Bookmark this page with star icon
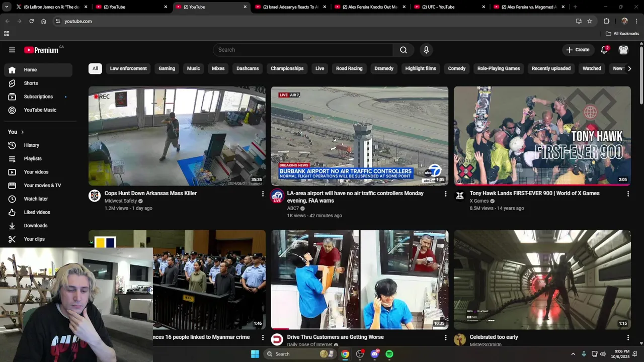This screenshot has height=362, width=644. point(590,21)
